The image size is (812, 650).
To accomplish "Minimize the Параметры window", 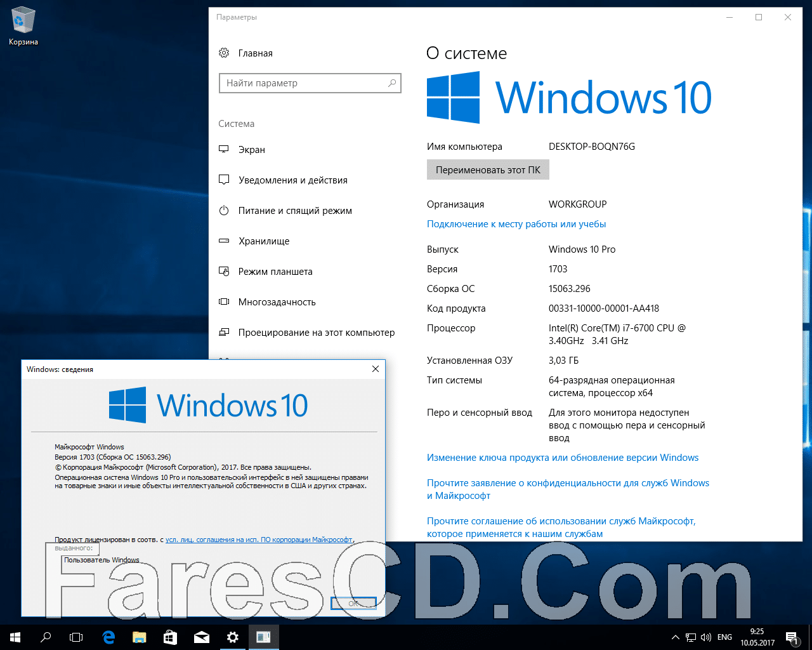I will pos(730,17).
